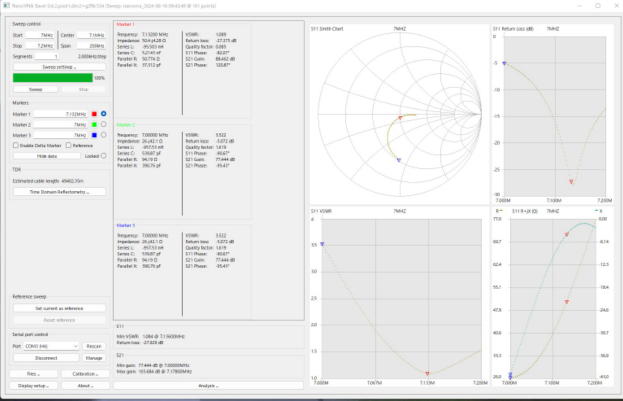The height and width of the screenshot is (401, 623).
Task: Open the Calibration menu button
Action: tap(83, 373)
